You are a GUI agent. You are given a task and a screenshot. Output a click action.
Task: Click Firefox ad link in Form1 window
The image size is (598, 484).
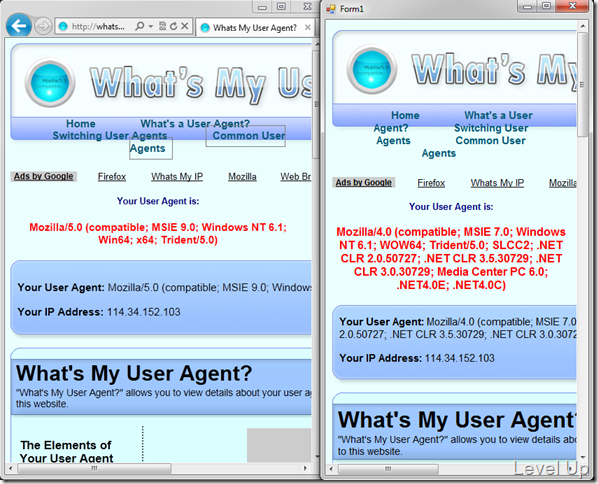[431, 183]
